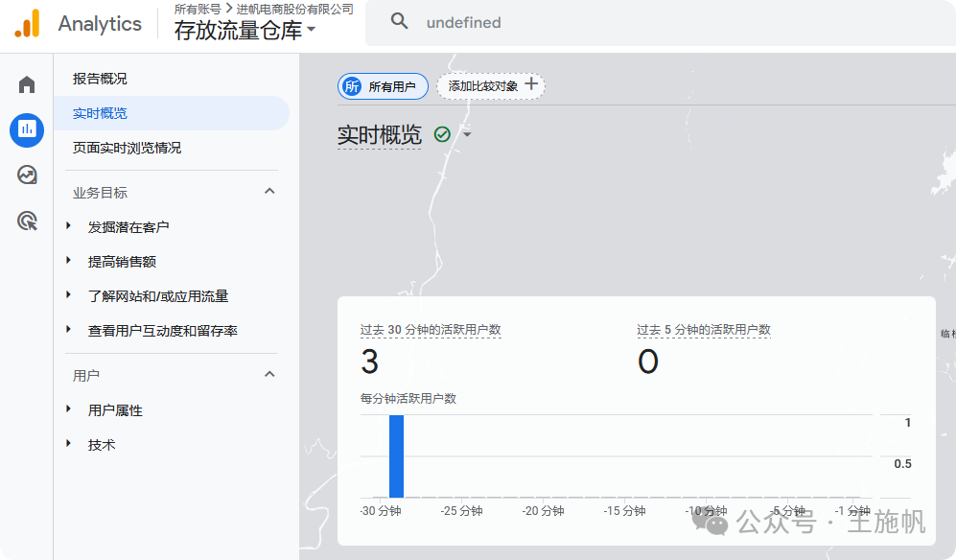956x560 pixels.
Task: Click the active users value 0
Action: pos(648,362)
